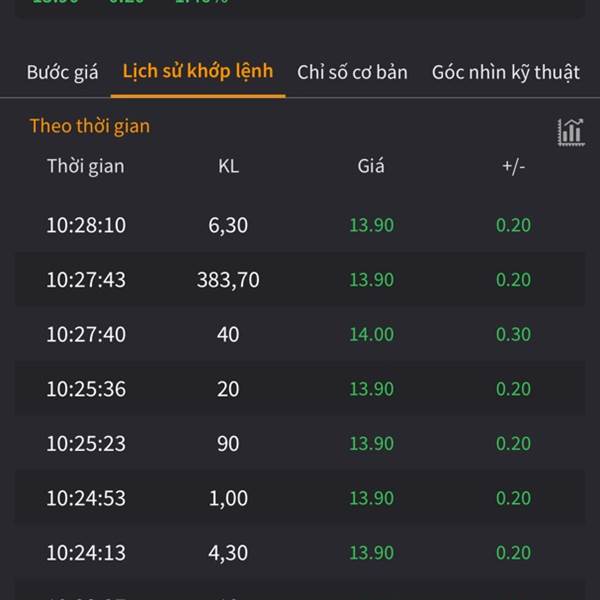Tap the 10:24:13 row with volume 4,30
Image resolution: width=600 pixels, height=600 pixels.
(300, 553)
